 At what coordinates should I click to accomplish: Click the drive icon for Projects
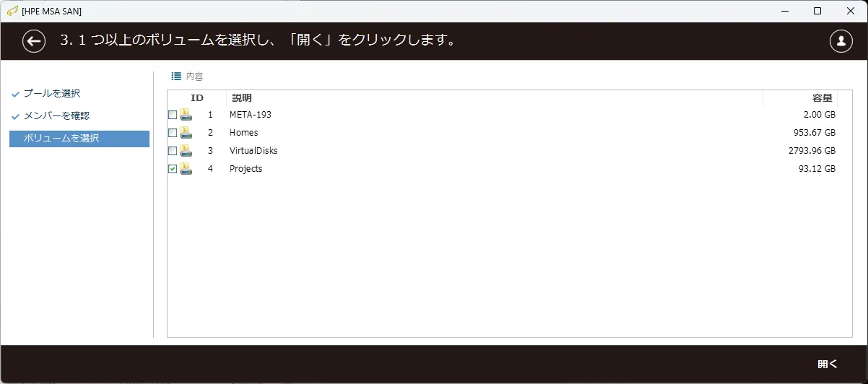pos(186,169)
